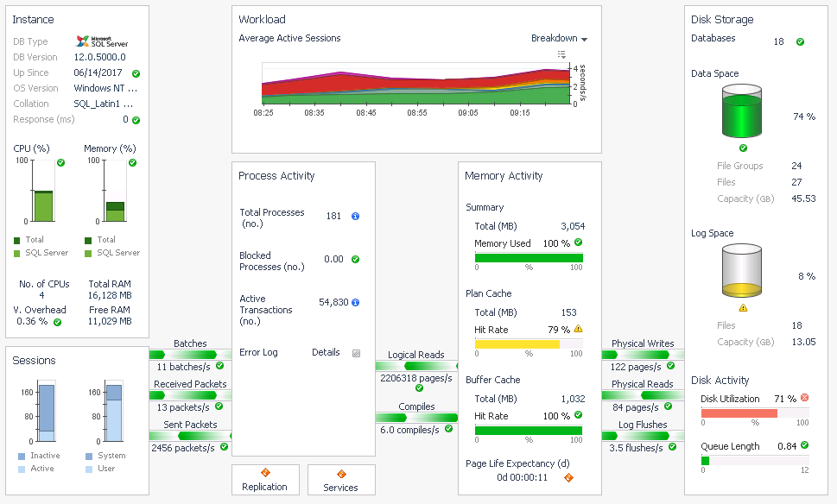Viewport: 837px width, 504px height.
Task: Open the Breakdown dropdown in Workload
Action: 559,39
